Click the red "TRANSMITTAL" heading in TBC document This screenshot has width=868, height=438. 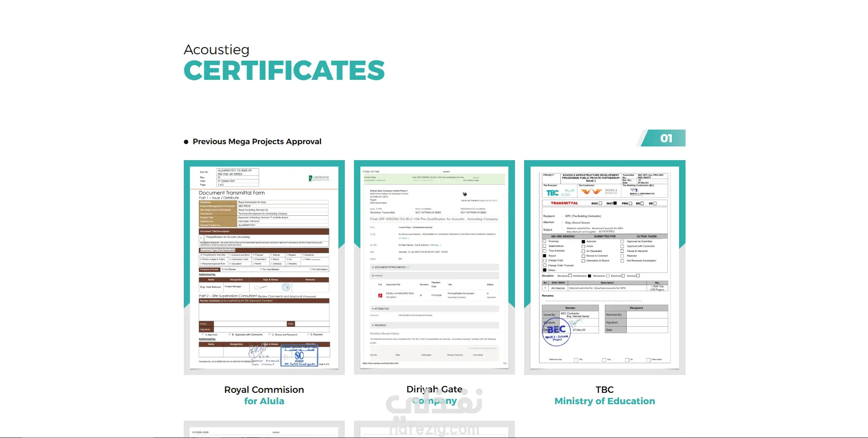tap(564, 203)
